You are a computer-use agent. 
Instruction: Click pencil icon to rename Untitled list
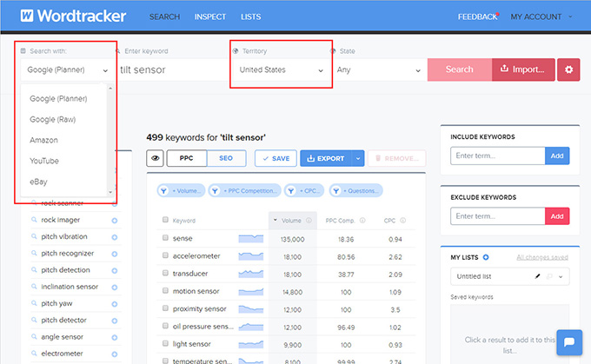click(538, 277)
